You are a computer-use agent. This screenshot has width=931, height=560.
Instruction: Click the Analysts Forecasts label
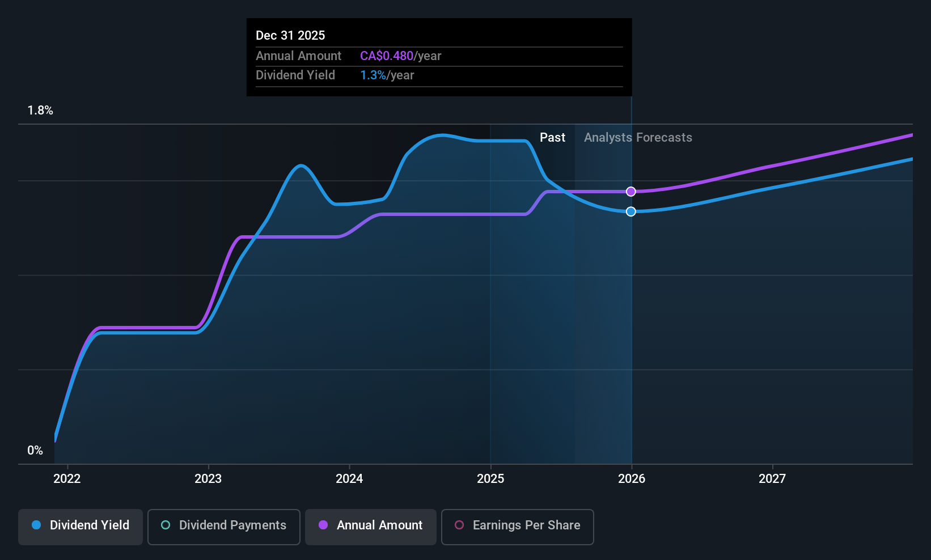pos(638,137)
